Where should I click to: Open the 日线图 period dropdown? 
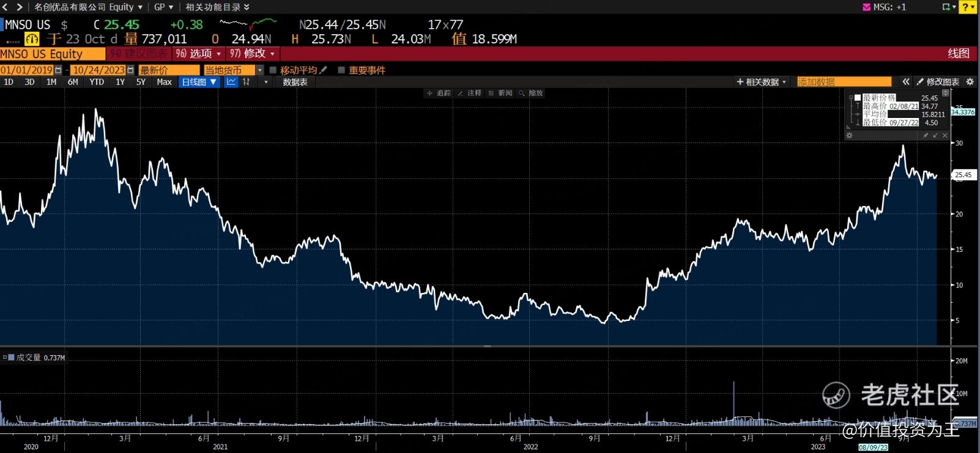tap(199, 82)
